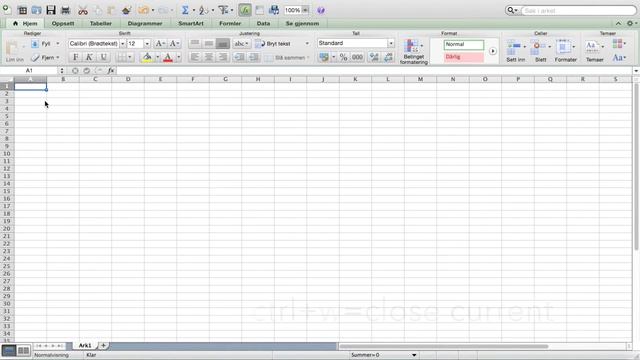Select the Ark1 sheet tab

click(85, 345)
